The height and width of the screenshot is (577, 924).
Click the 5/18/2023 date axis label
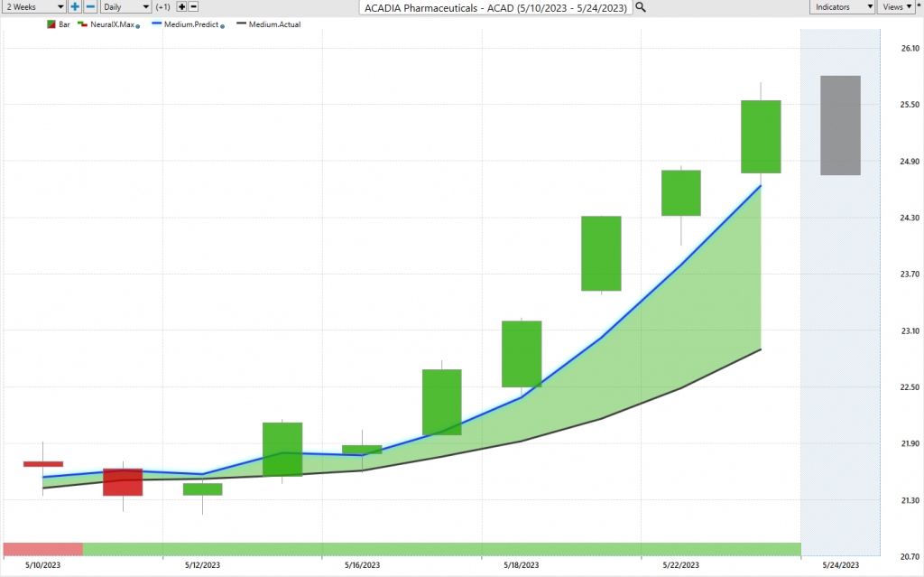point(521,565)
